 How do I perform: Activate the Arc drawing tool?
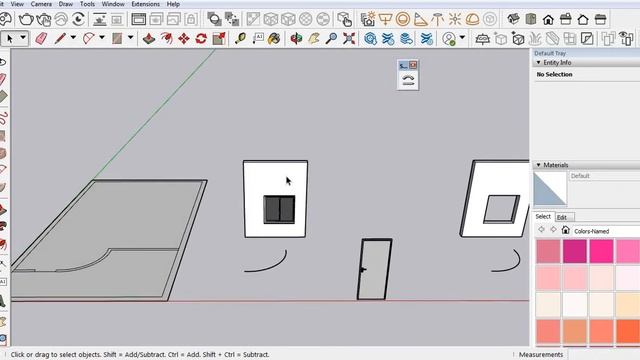89,39
